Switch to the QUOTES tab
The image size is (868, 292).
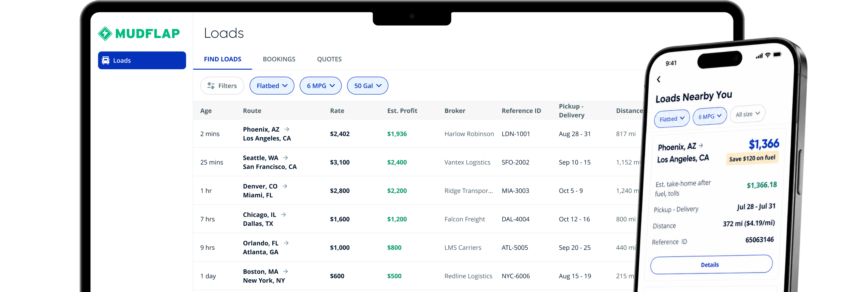point(329,59)
